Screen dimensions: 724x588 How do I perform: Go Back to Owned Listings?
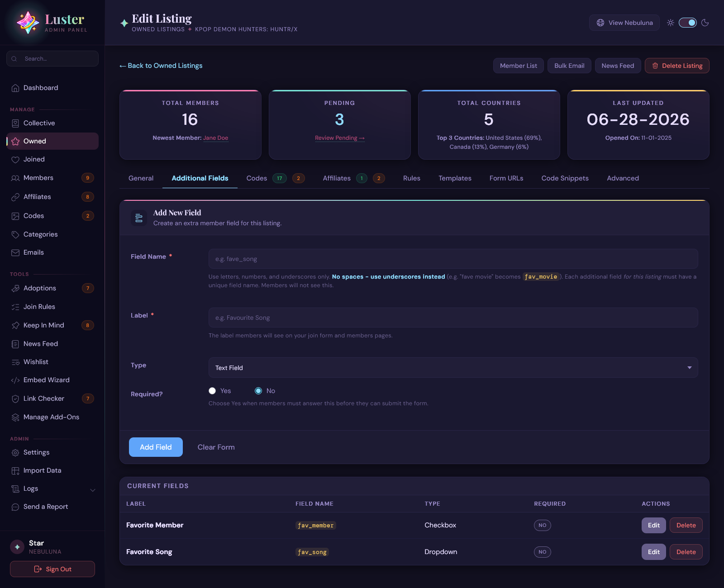(x=161, y=66)
